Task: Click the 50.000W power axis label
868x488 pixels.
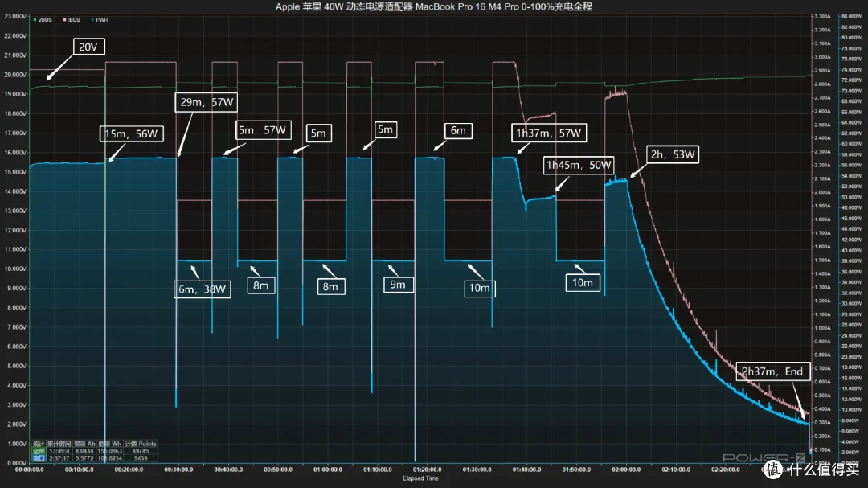Action: tap(851, 197)
